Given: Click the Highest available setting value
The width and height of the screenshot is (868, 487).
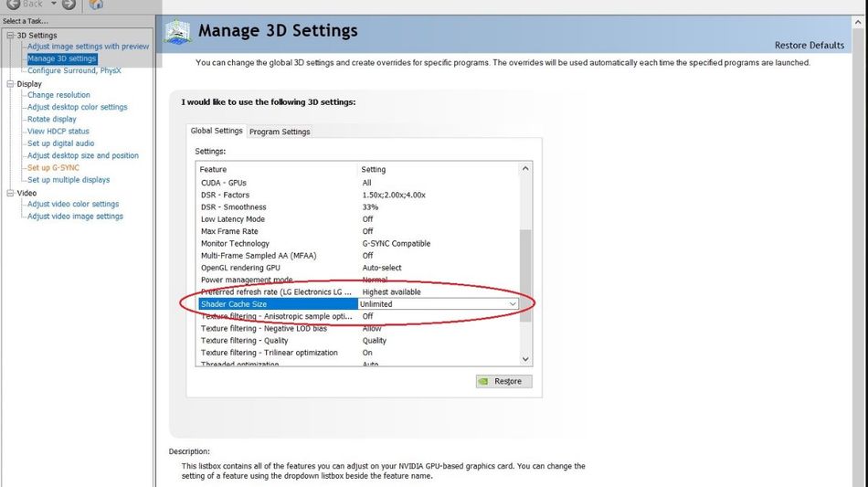Looking at the screenshot, I should tap(391, 291).
